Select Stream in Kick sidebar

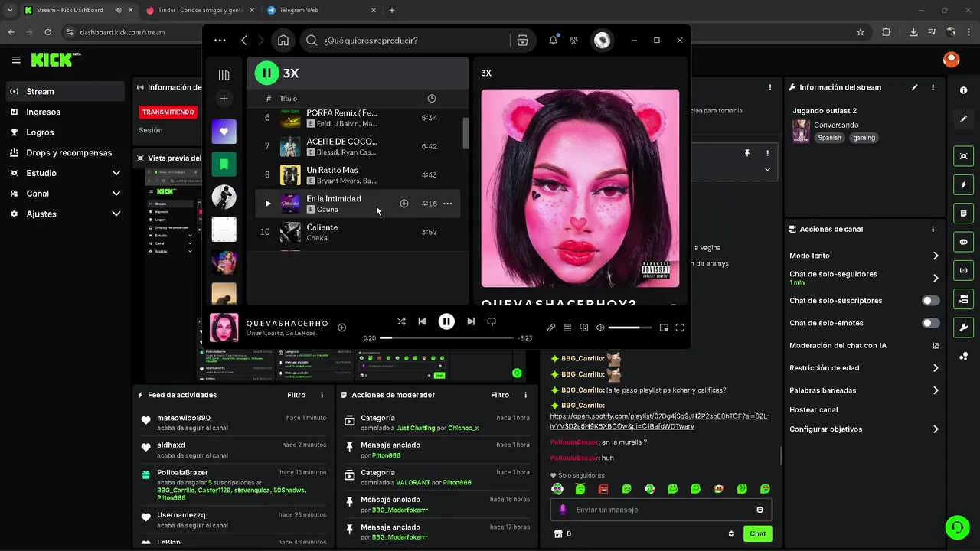tap(65, 91)
